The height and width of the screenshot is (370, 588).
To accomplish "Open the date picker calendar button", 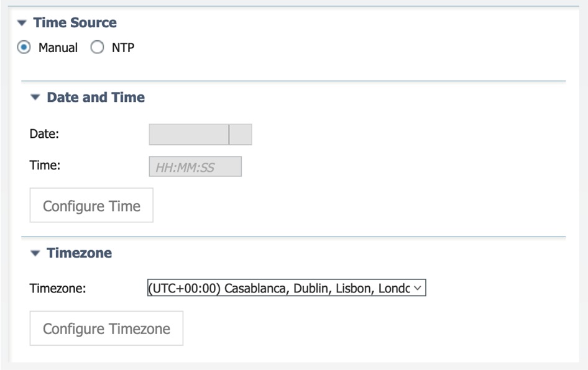I will (241, 134).
